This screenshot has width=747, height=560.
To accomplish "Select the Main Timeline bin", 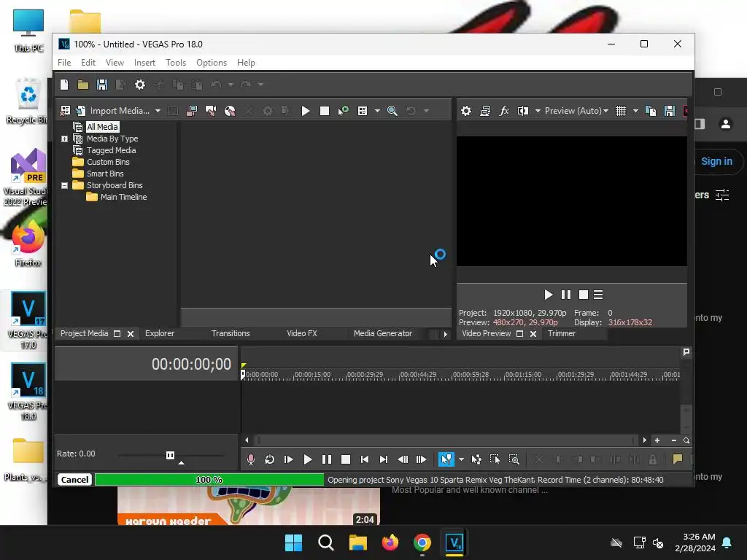I will [123, 197].
